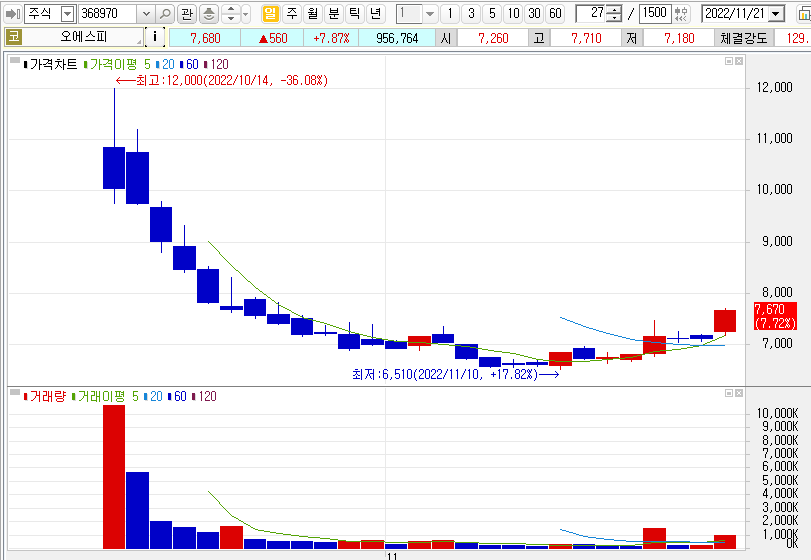Select the 일 daily chart period

pos(270,13)
